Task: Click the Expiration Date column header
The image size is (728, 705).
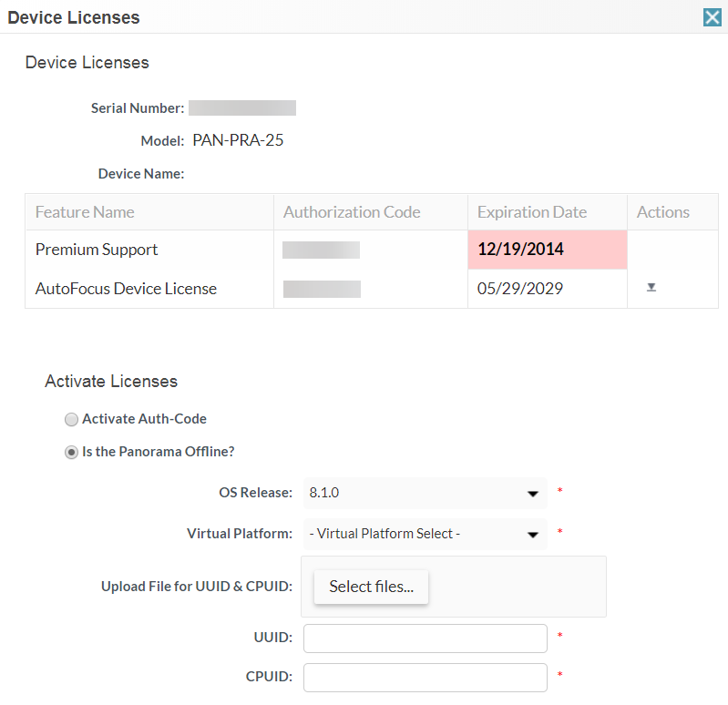Action: [x=532, y=212]
